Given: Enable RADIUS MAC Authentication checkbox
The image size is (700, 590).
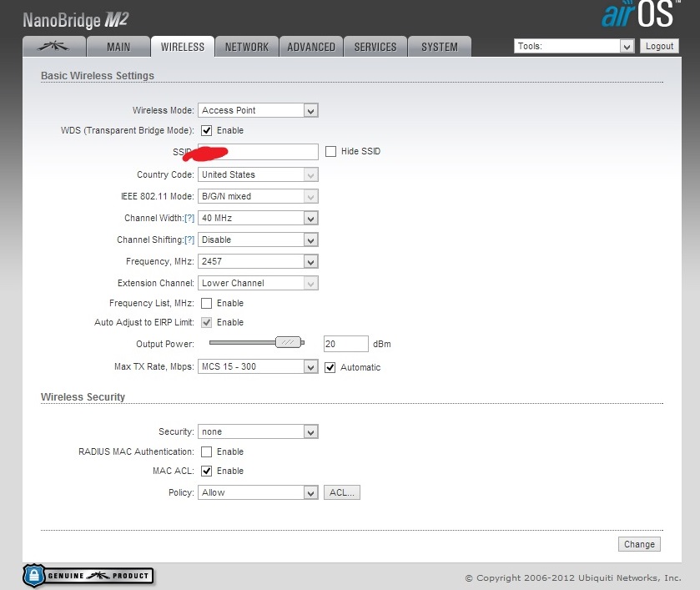Looking at the screenshot, I should click(x=206, y=452).
